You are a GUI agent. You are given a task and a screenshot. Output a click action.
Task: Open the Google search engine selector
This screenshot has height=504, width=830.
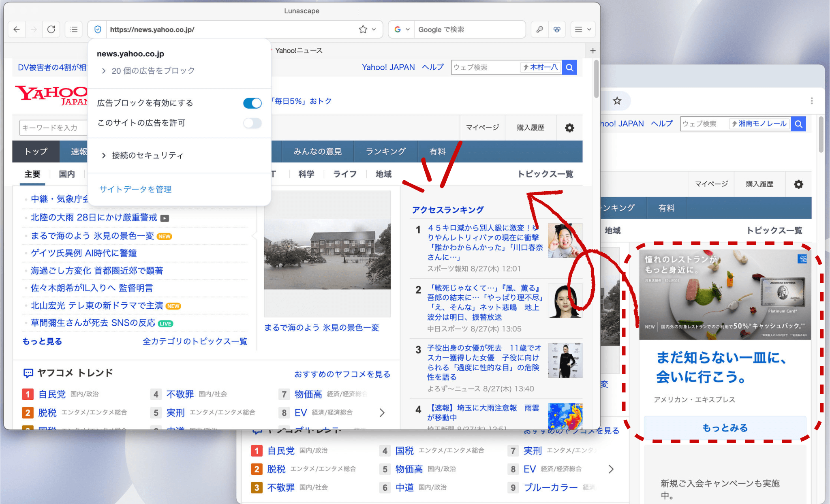click(x=402, y=29)
